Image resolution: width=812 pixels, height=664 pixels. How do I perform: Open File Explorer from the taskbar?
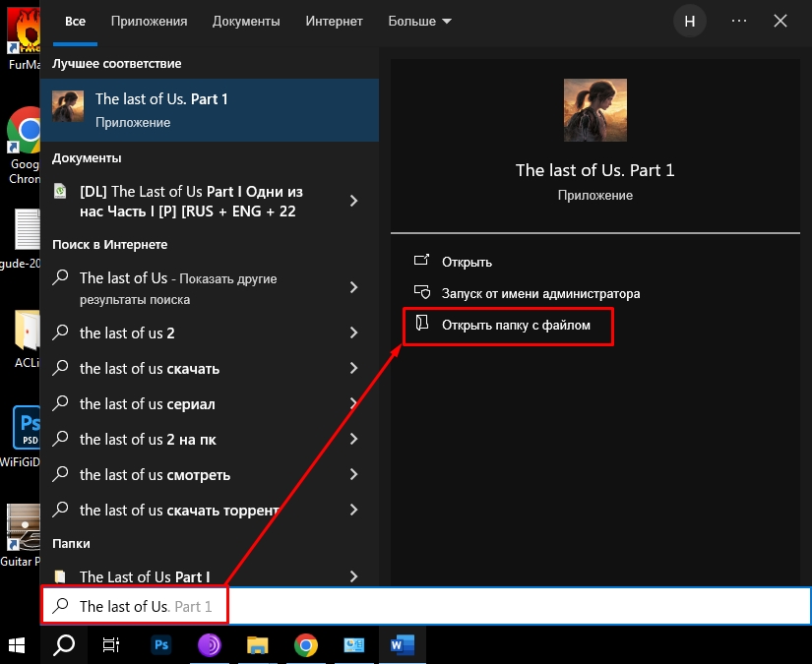(x=257, y=645)
